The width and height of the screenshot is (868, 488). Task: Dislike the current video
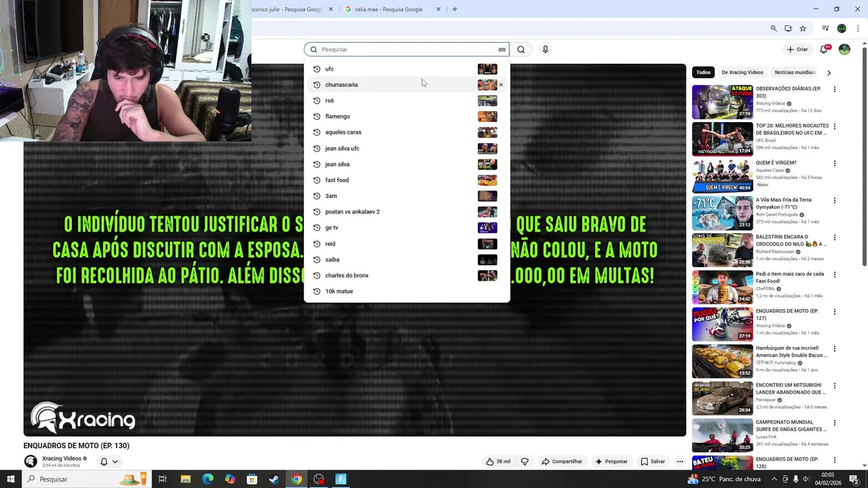click(x=525, y=462)
